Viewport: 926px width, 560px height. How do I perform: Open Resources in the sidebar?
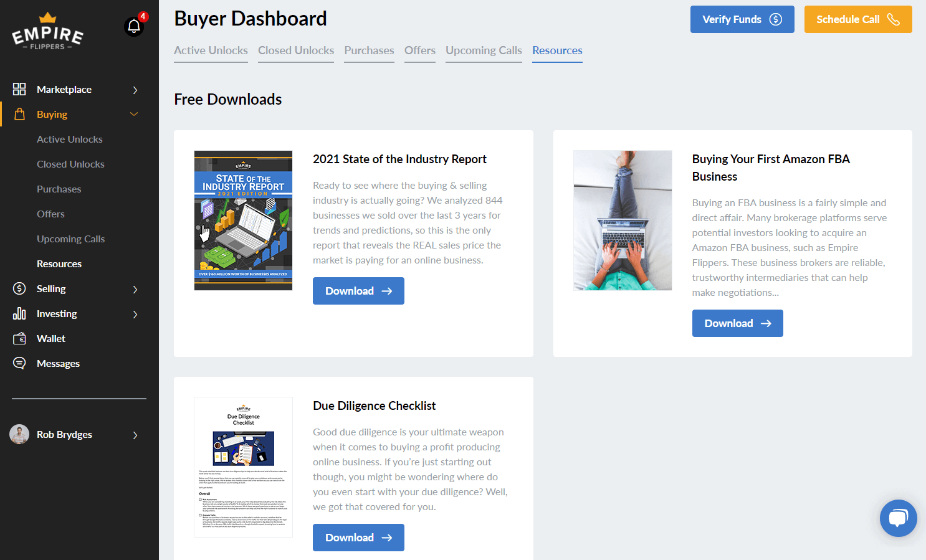[x=59, y=263]
